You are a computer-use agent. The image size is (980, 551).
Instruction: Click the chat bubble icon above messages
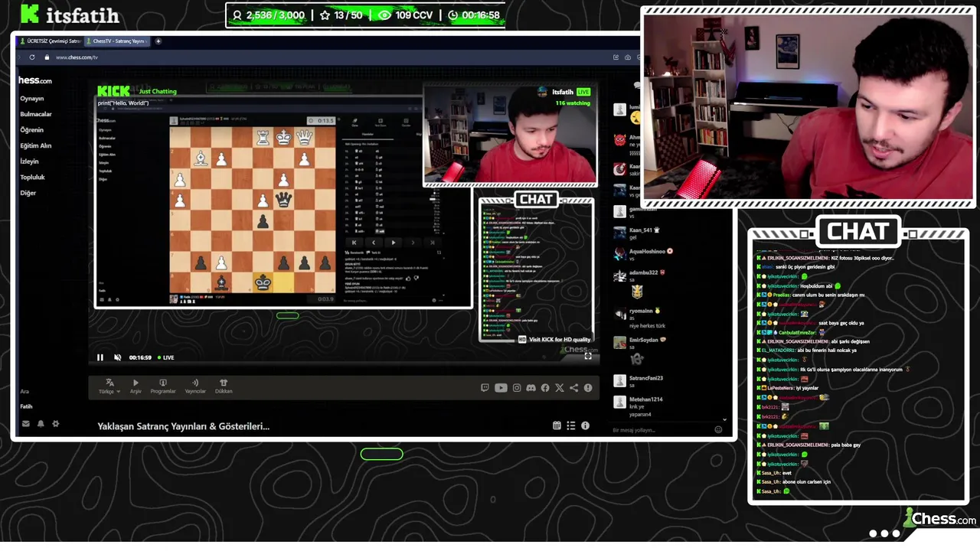tap(638, 86)
